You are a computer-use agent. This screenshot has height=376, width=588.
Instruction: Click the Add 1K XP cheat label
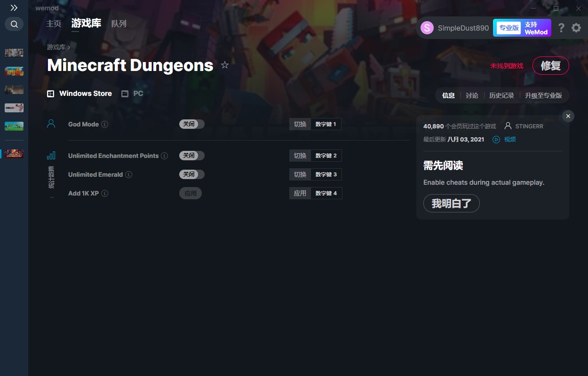tap(83, 194)
